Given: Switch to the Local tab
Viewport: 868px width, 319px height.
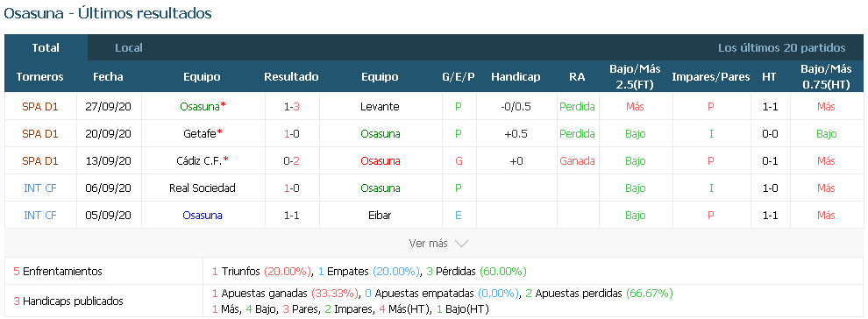Looking at the screenshot, I should [x=128, y=47].
